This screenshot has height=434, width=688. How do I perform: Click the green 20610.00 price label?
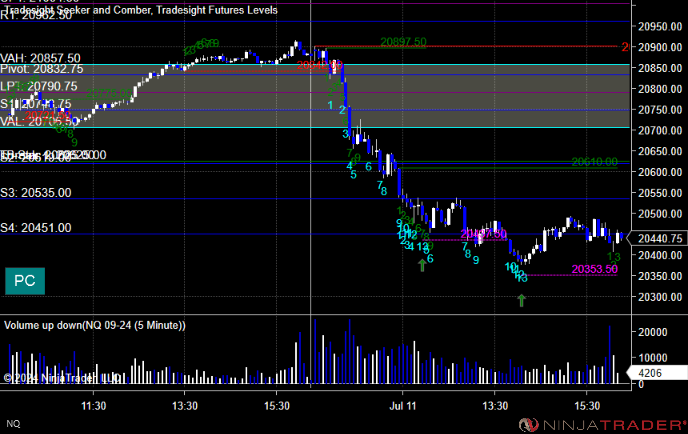(595, 162)
